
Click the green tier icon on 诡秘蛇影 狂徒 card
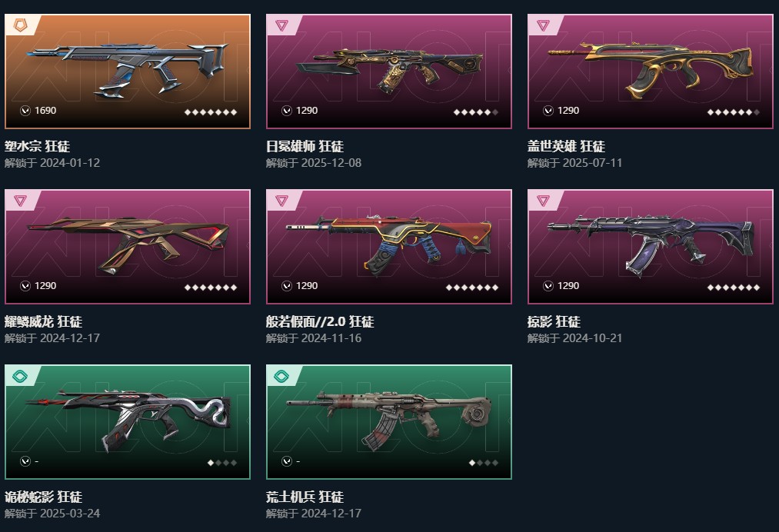(x=20, y=376)
